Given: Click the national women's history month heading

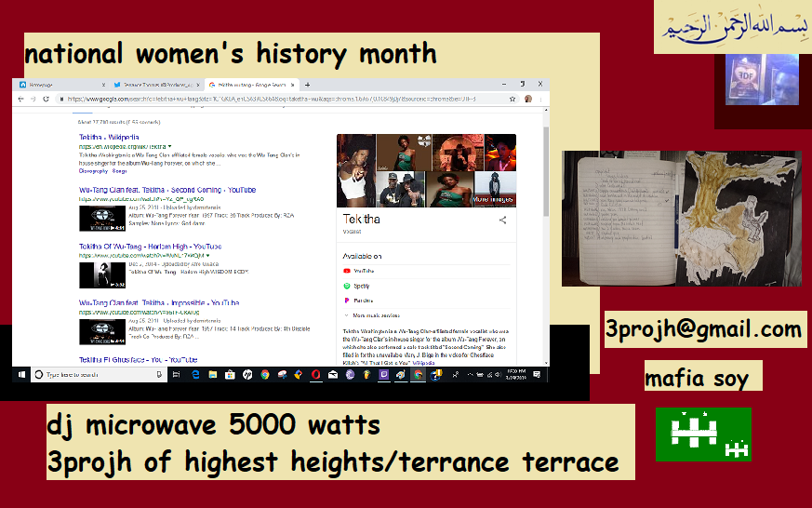Looking at the screenshot, I should coord(231,54).
